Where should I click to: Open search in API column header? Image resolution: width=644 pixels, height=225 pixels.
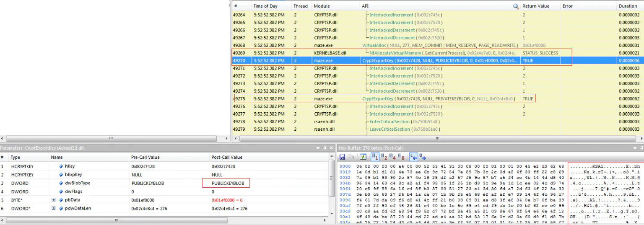tap(516, 6)
